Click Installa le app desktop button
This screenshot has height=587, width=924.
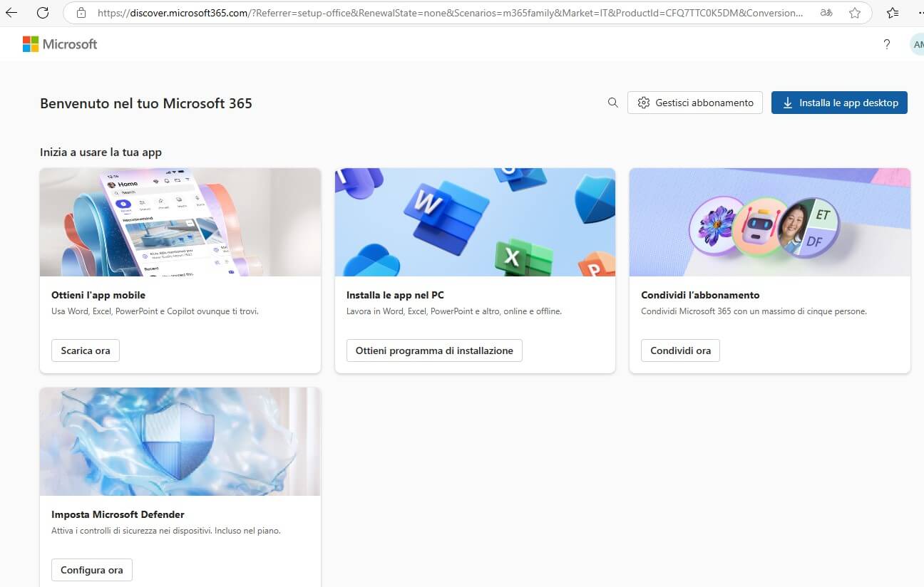click(839, 103)
